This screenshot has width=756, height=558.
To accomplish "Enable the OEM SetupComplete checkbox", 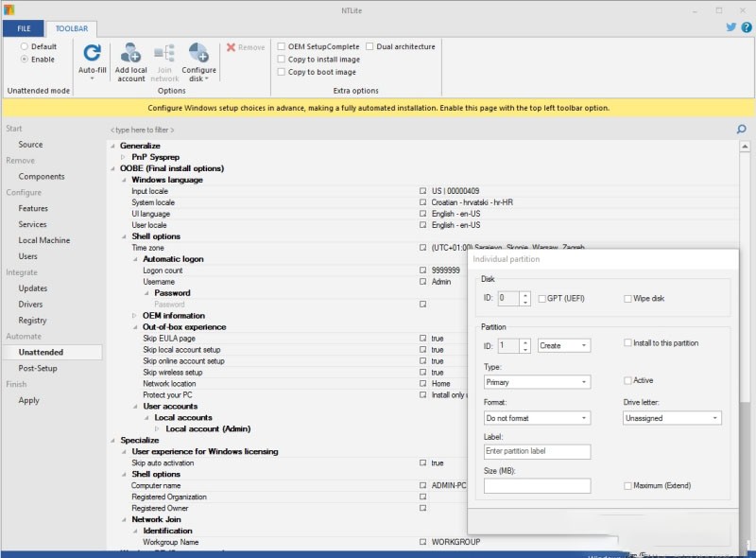I will [x=281, y=46].
